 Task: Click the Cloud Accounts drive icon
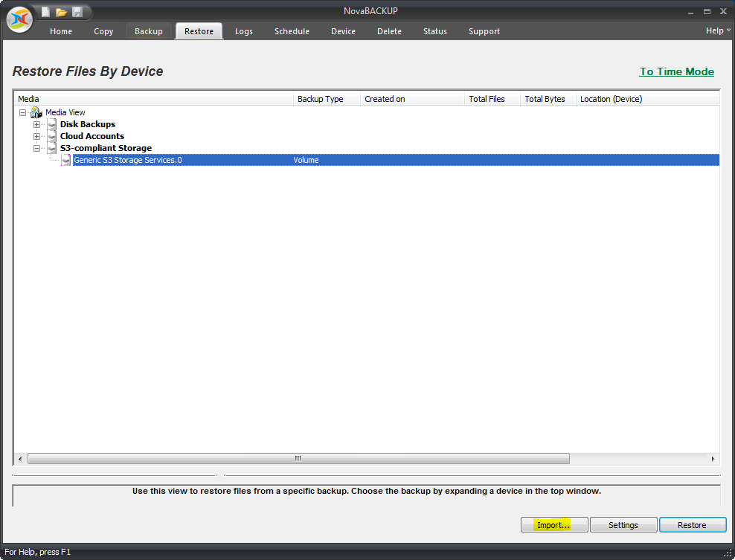pos(52,136)
